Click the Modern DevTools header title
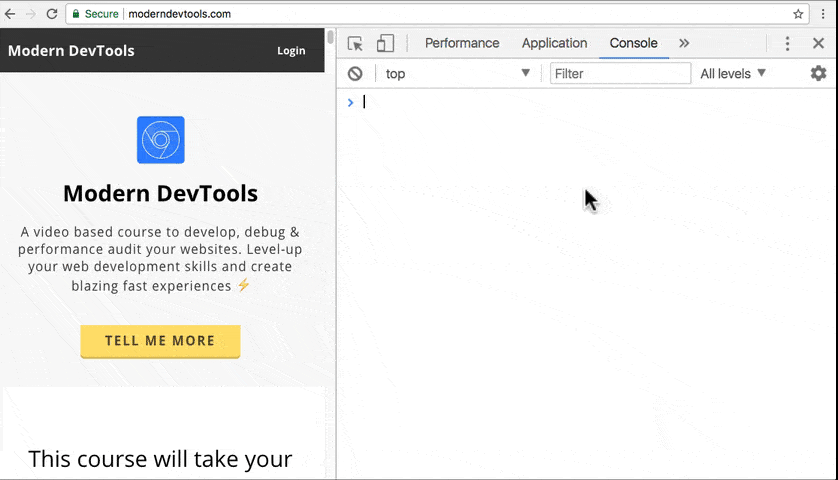 [x=71, y=51]
